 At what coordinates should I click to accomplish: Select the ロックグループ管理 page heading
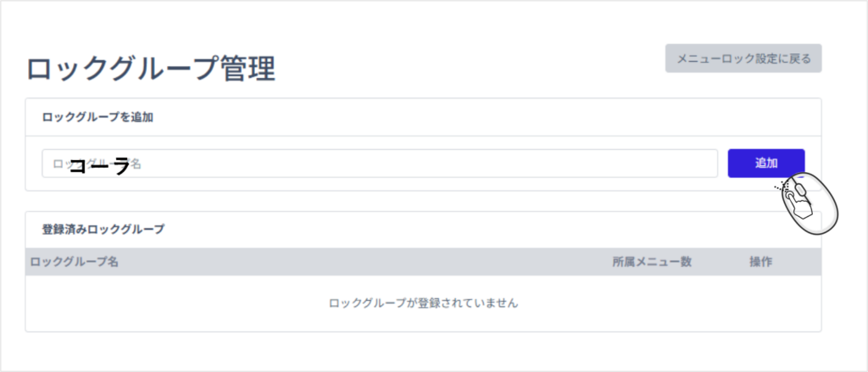tap(151, 69)
